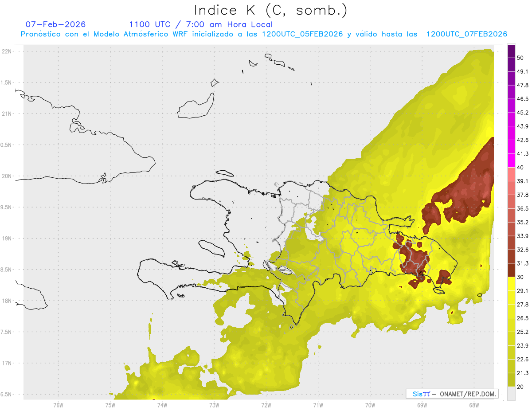Click the longitude label "72W"
The image size is (532, 411).
point(266,404)
